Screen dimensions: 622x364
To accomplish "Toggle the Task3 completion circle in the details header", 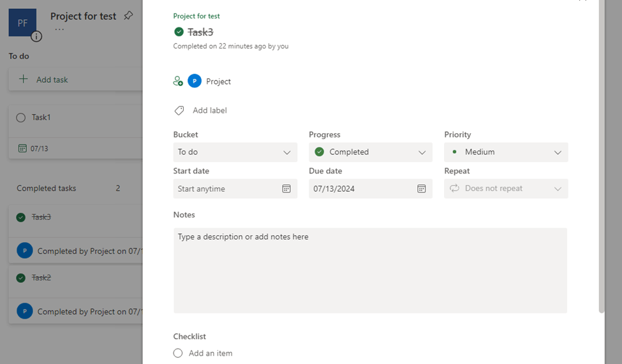I will 179,32.
